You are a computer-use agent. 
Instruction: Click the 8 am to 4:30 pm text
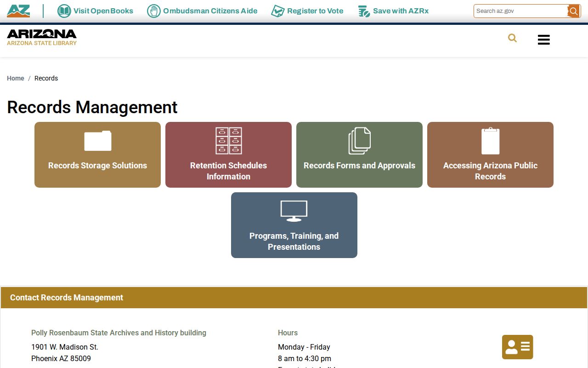pyautogui.click(x=305, y=358)
